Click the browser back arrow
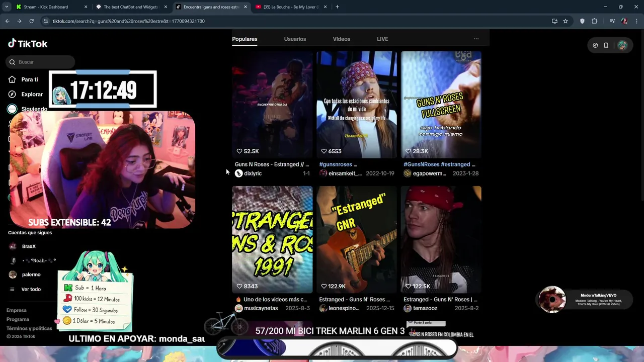This screenshot has height=362, width=644. pyautogui.click(x=7, y=21)
